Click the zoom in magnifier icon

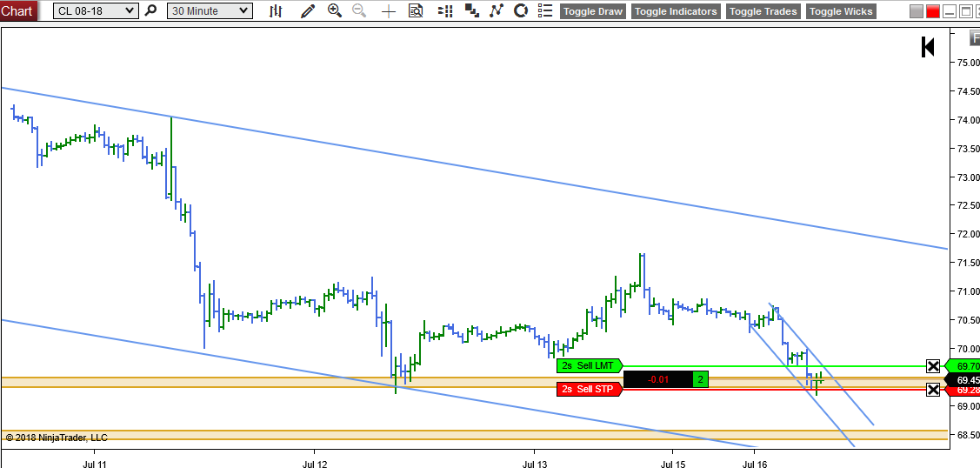335,10
